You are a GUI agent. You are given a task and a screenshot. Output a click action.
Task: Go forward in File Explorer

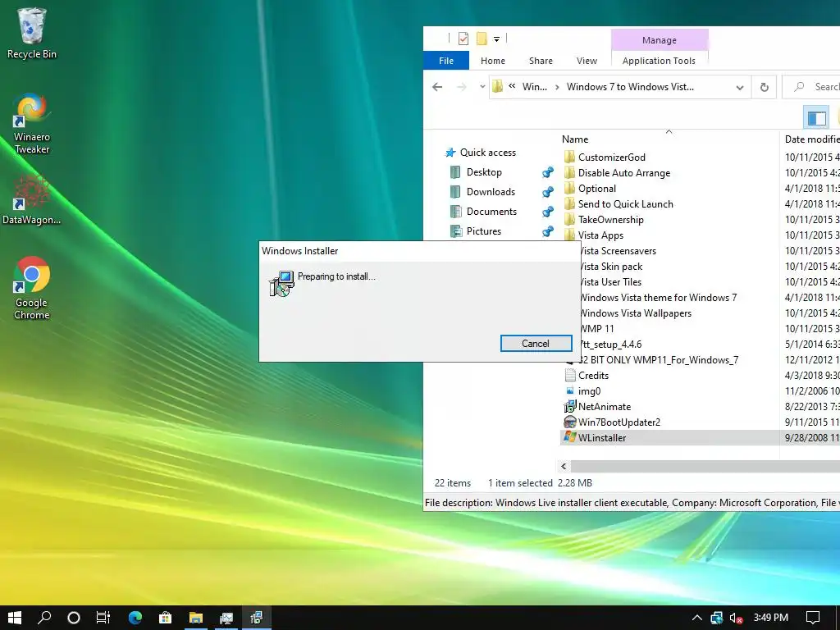point(461,87)
